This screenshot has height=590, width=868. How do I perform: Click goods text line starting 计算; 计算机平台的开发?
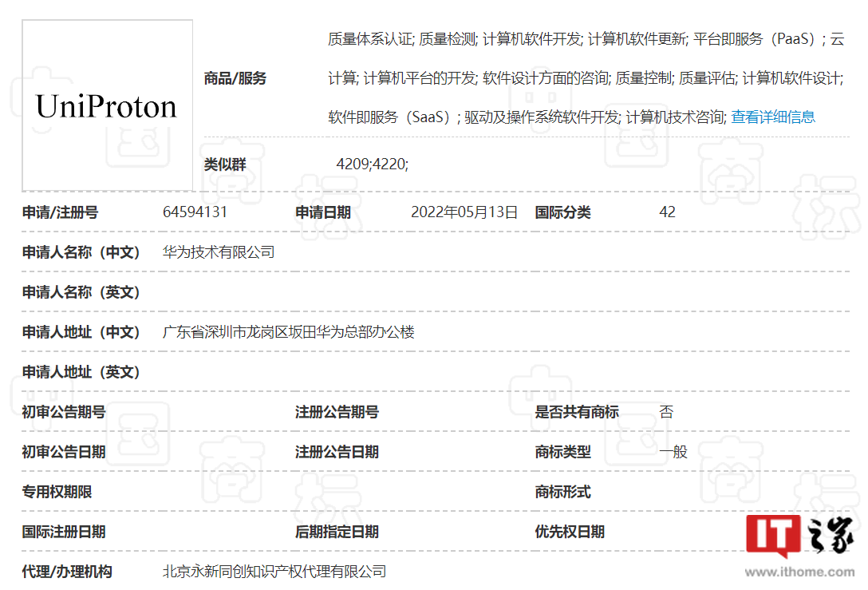click(x=586, y=78)
